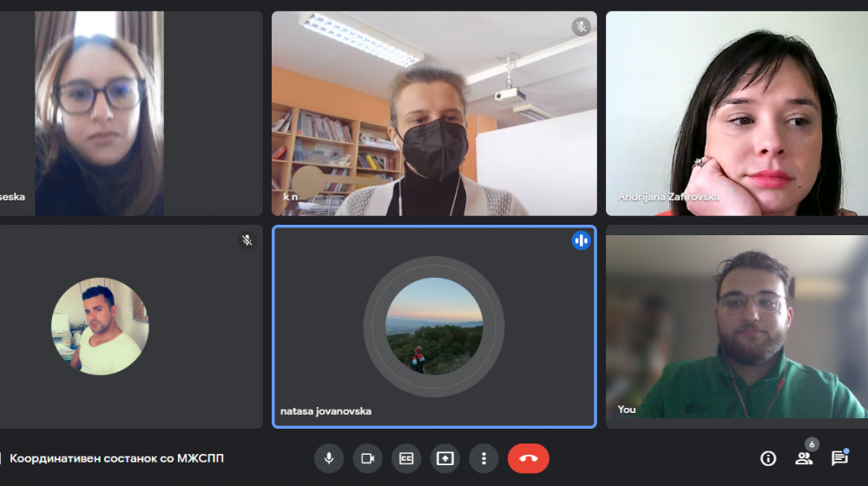This screenshot has height=486, width=868.
Task: Open the chat panel
Action: (x=839, y=458)
